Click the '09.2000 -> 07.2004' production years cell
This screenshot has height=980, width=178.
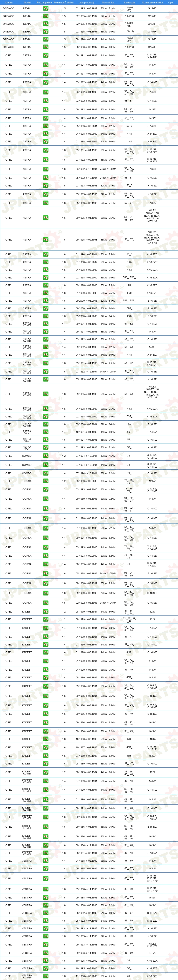click(86, 424)
